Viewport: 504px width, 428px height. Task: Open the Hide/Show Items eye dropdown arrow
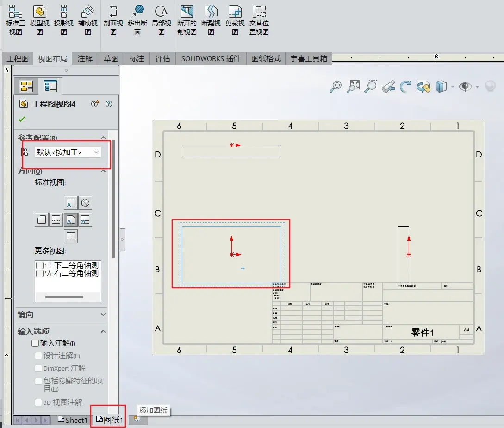(477, 87)
